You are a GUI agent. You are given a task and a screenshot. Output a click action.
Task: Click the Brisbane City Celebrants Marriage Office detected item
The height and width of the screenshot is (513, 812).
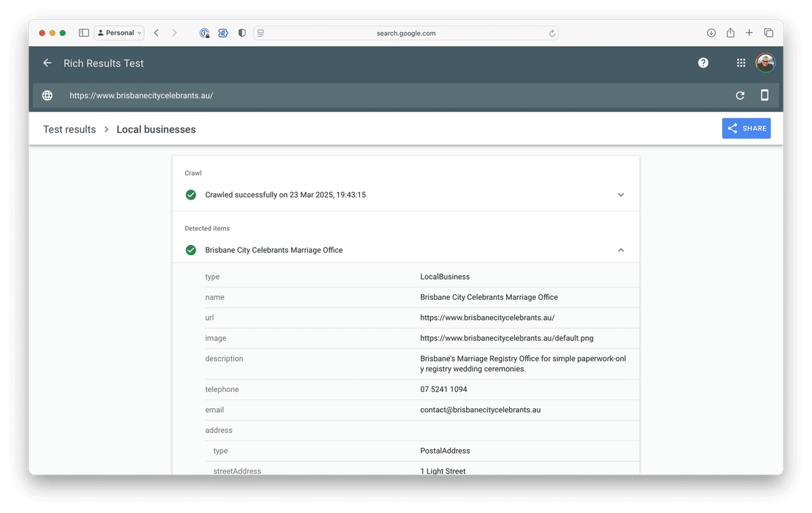click(x=274, y=250)
